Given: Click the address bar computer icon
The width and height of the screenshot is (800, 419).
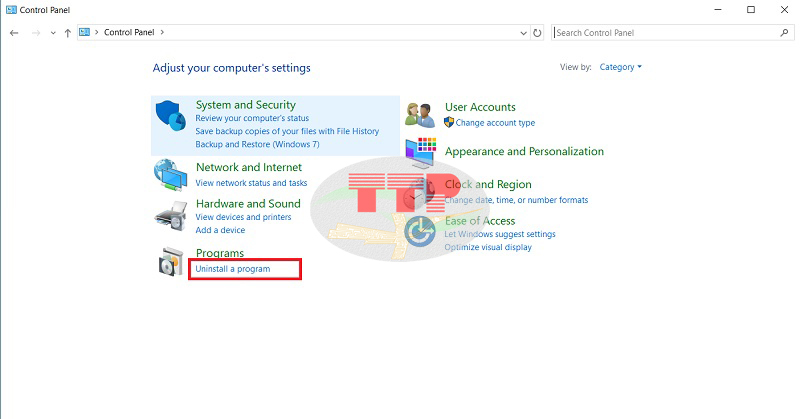Looking at the screenshot, I should click(x=85, y=32).
